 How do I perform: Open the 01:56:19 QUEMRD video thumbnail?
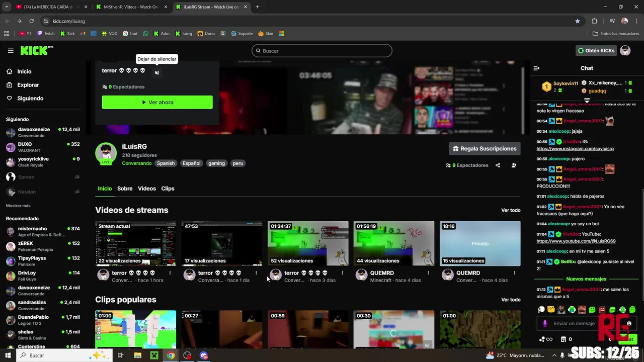pos(394,243)
